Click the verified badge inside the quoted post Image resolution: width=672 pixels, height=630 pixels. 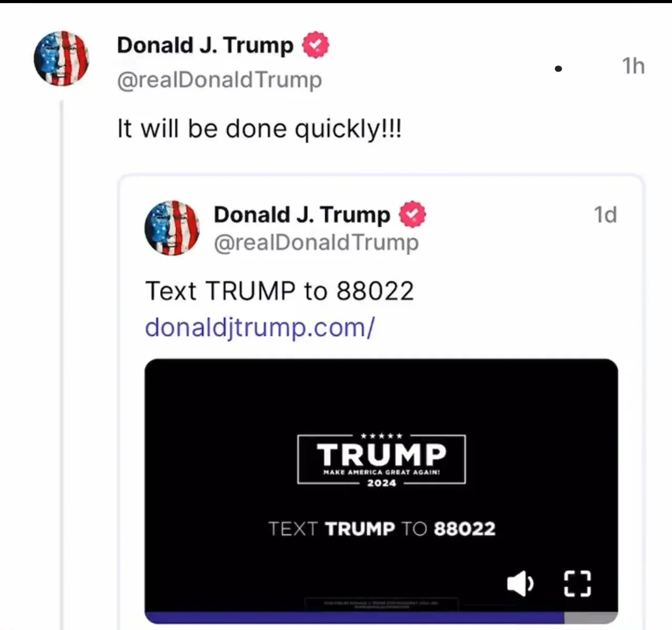[x=413, y=214]
